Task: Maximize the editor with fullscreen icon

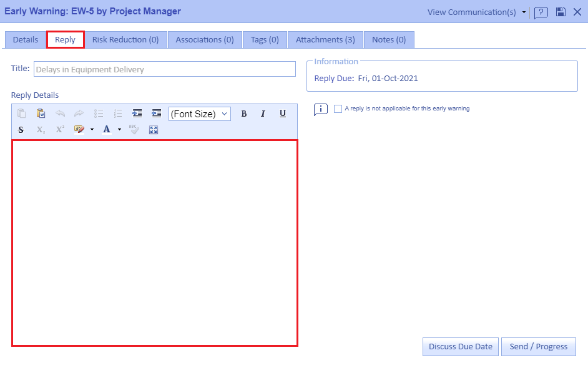Action: click(x=154, y=130)
